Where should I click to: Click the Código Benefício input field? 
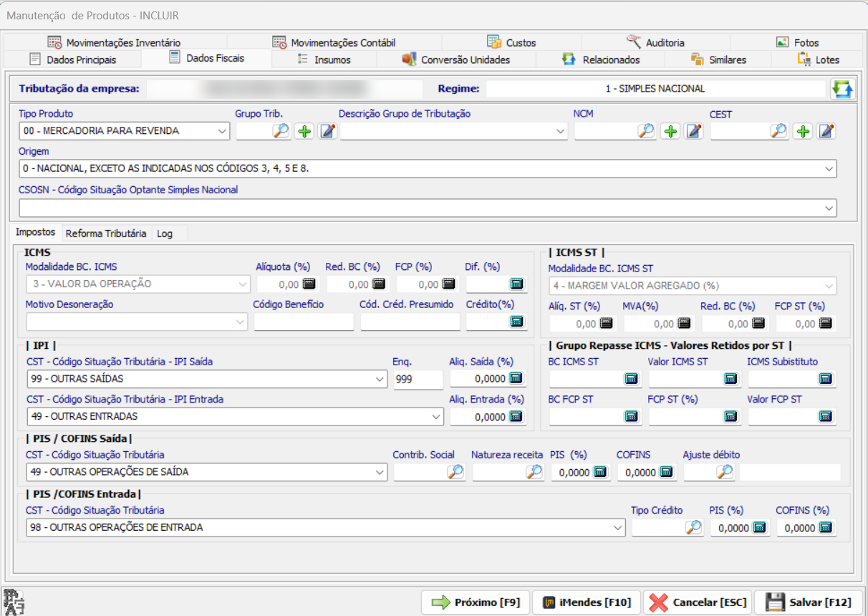304,322
